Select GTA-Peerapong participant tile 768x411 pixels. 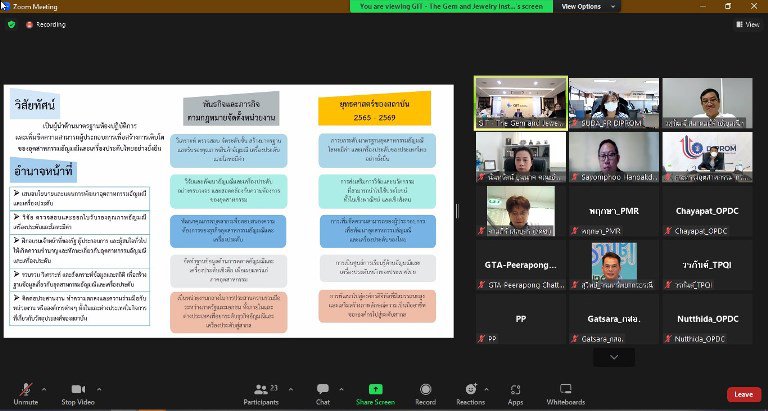coord(521,265)
